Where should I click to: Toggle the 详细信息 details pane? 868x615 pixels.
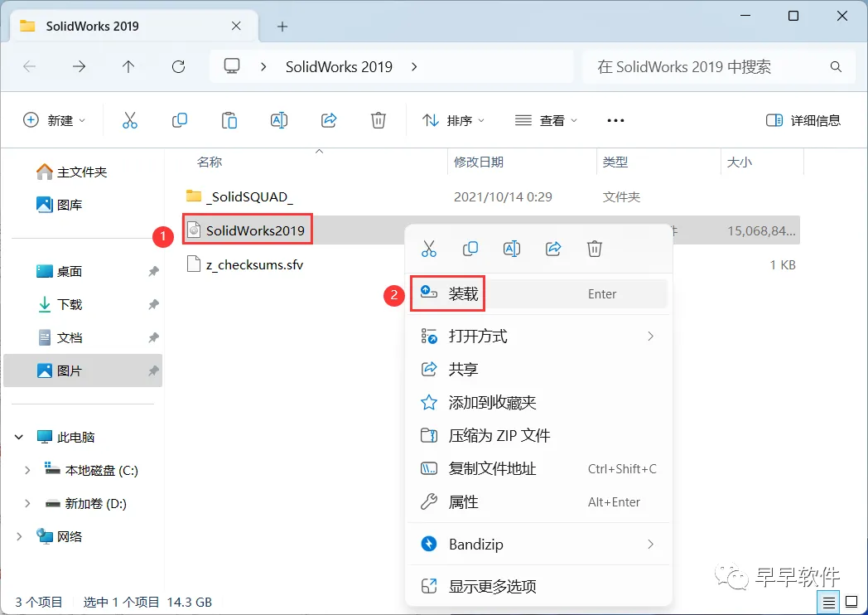[x=803, y=120]
